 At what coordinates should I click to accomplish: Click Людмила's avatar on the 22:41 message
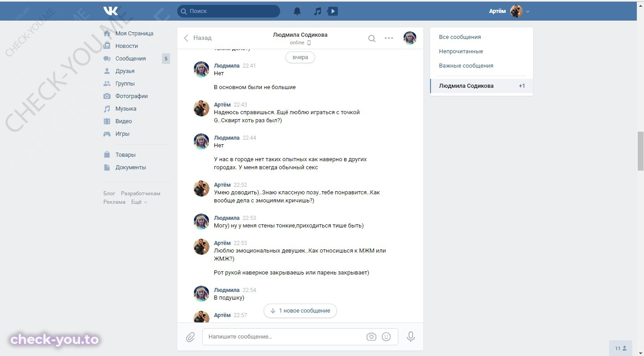(201, 70)
